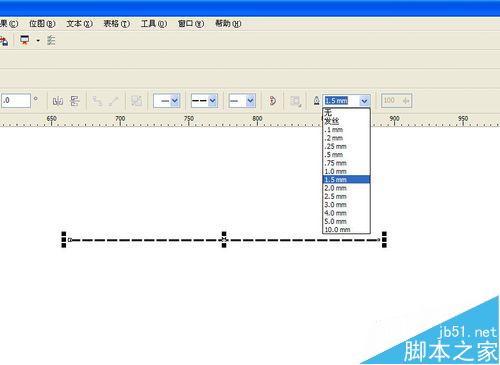The image size is (500, 365).
Task: Select 5.0 mm outline width
Action: 346,221
